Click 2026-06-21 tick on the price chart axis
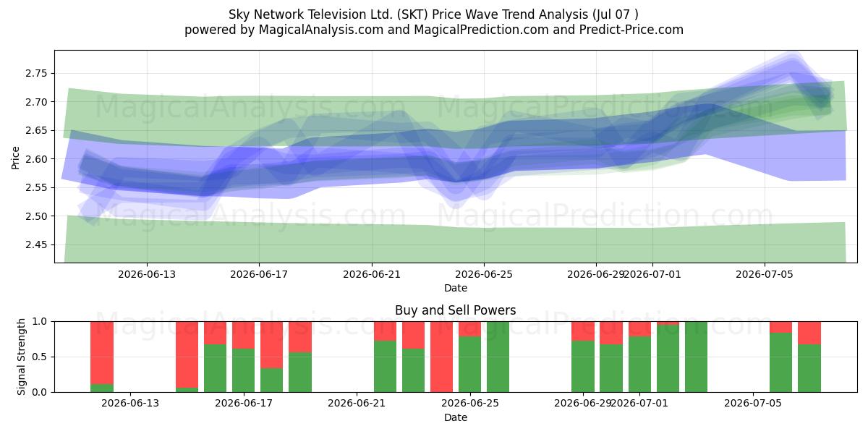This screenshot has height=434, width=868. pyautogui.click(x=372, y=275)
